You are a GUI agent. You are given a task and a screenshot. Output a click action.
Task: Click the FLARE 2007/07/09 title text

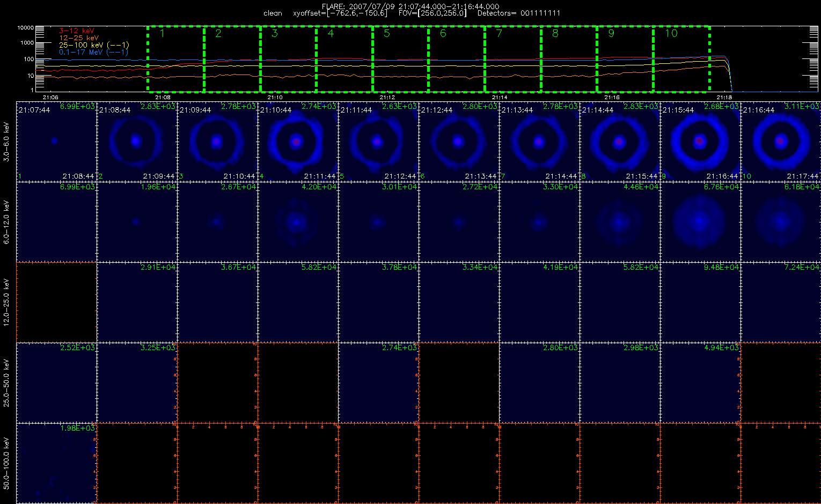pos(410,6)
